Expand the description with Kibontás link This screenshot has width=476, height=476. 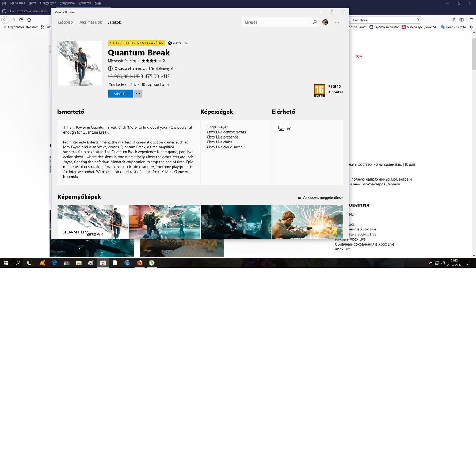point(70,177)
